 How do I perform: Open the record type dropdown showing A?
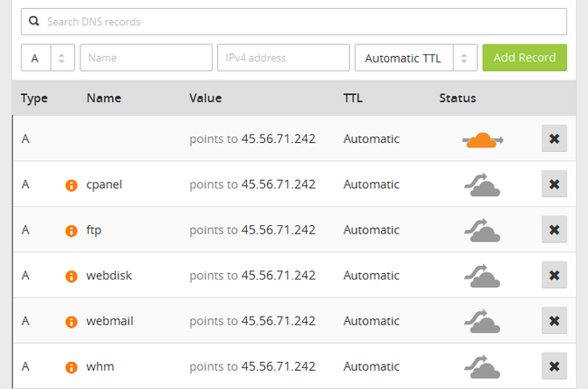tap(48, 58)
